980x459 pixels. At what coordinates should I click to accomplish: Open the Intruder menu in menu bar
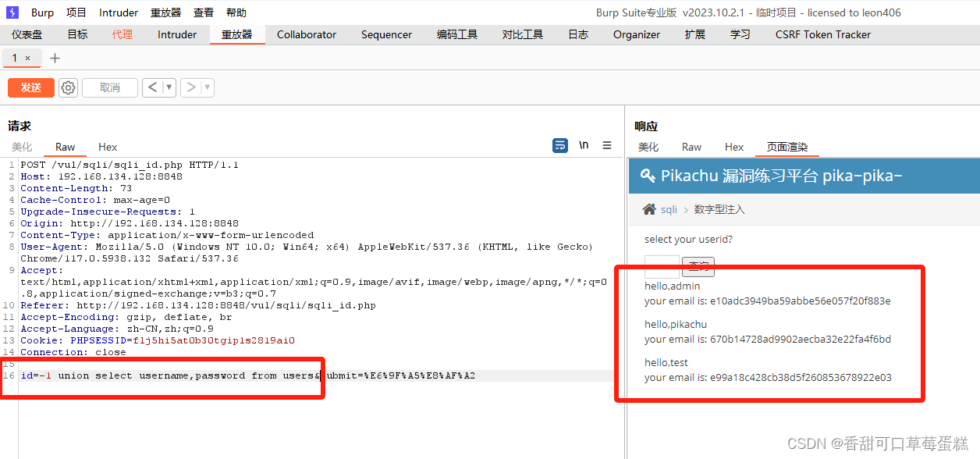(119, 12)
